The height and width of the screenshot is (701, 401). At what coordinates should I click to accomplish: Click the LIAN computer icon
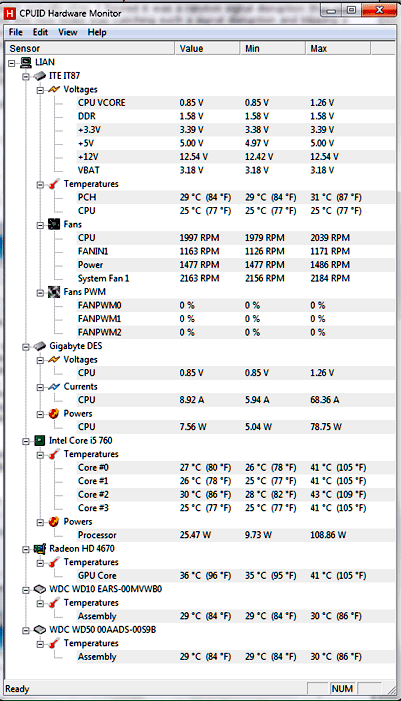click(26, 63)
